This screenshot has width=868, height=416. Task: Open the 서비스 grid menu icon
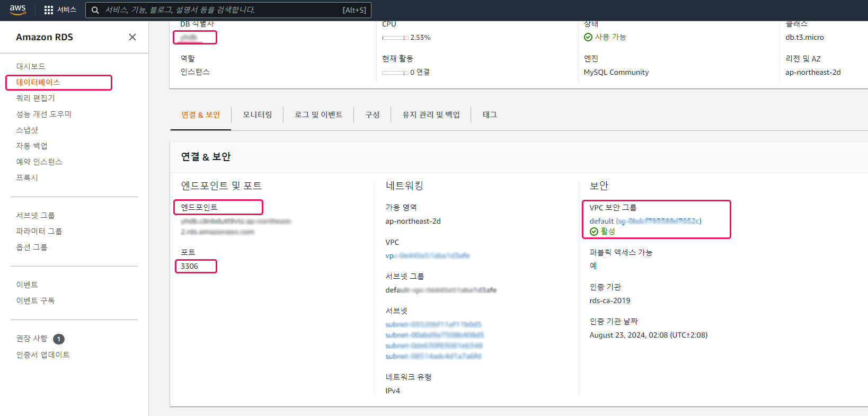49,10
